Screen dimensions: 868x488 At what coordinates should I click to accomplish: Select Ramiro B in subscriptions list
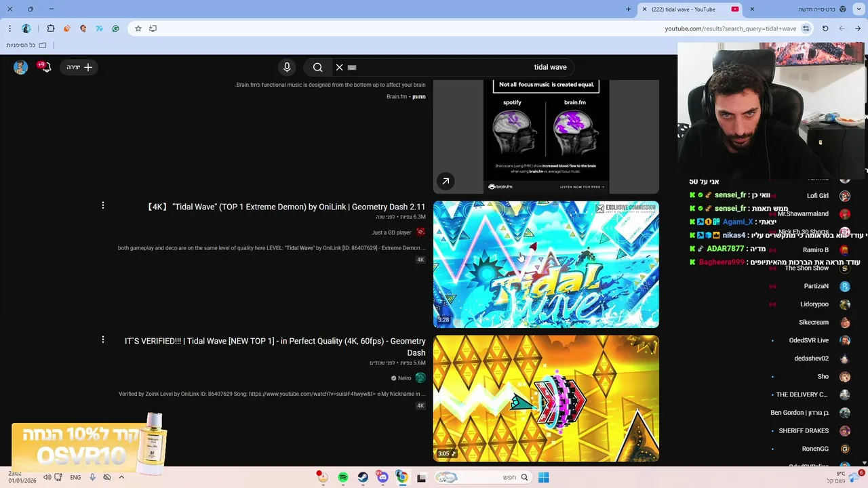[816, 250]
